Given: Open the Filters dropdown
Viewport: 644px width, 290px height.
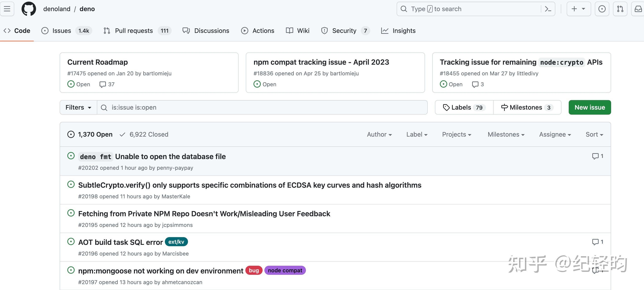Looking at the screenshot, I should point(78,107).
